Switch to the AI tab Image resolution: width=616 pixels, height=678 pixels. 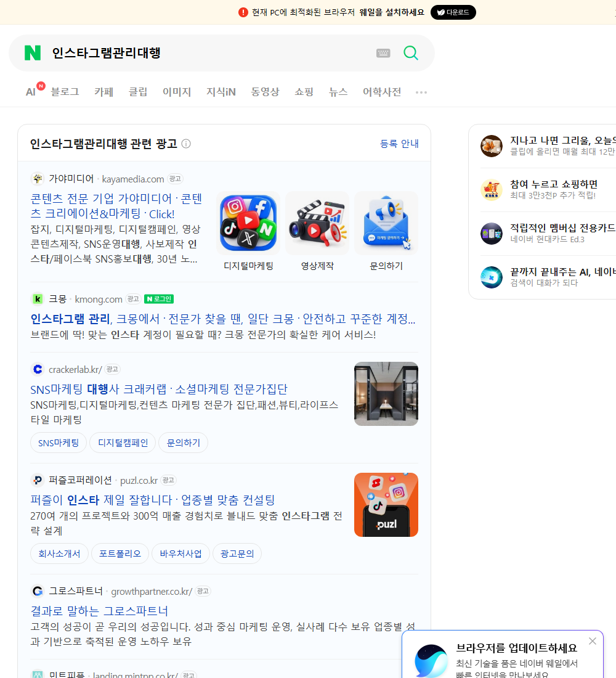tap(30, 92)
